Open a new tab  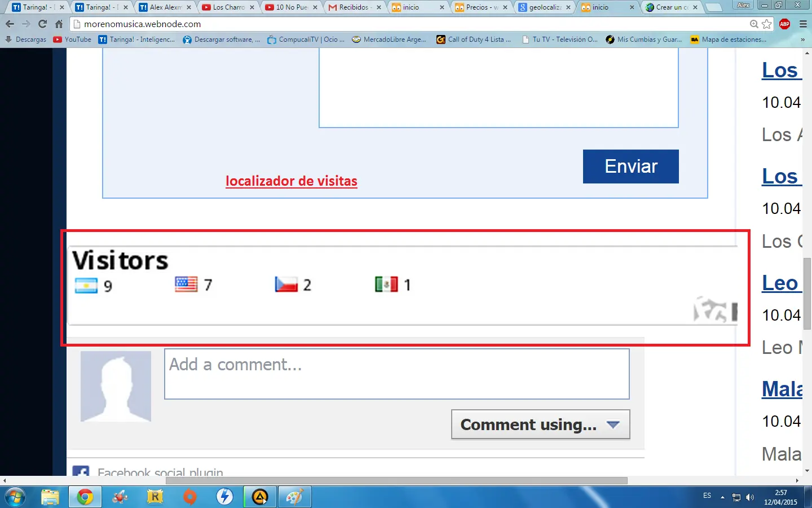(714, 7)
